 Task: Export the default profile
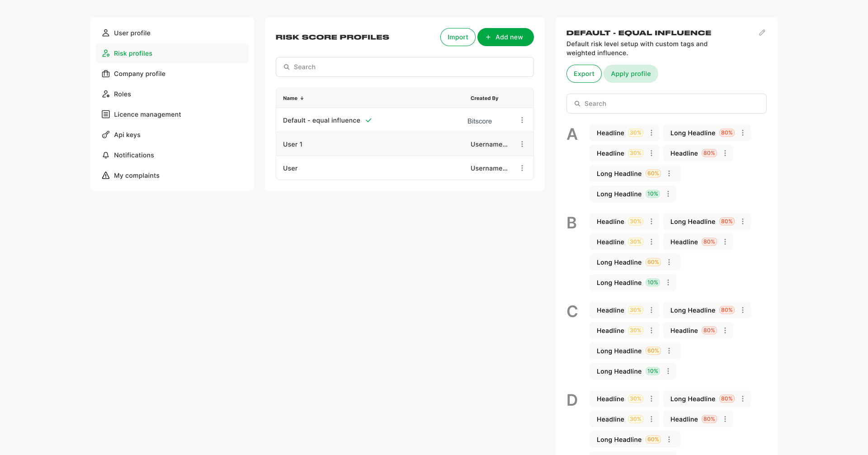click(x=584, y=74)
